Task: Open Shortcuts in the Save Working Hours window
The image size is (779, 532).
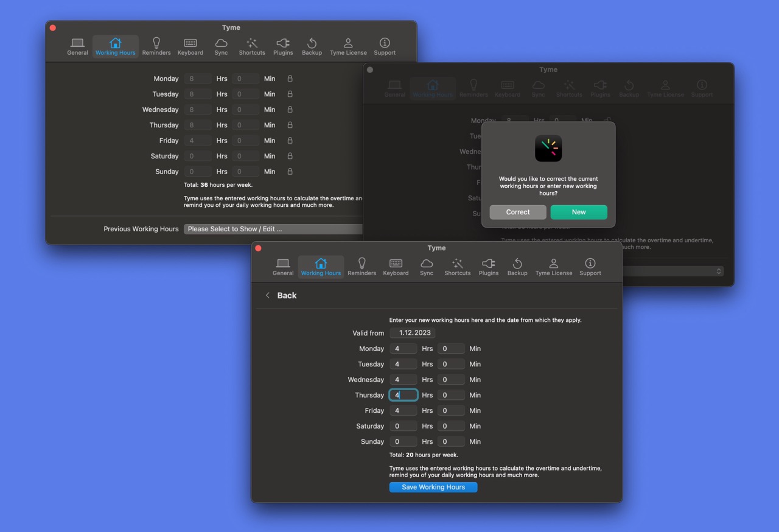Action: tap(457, 267)
